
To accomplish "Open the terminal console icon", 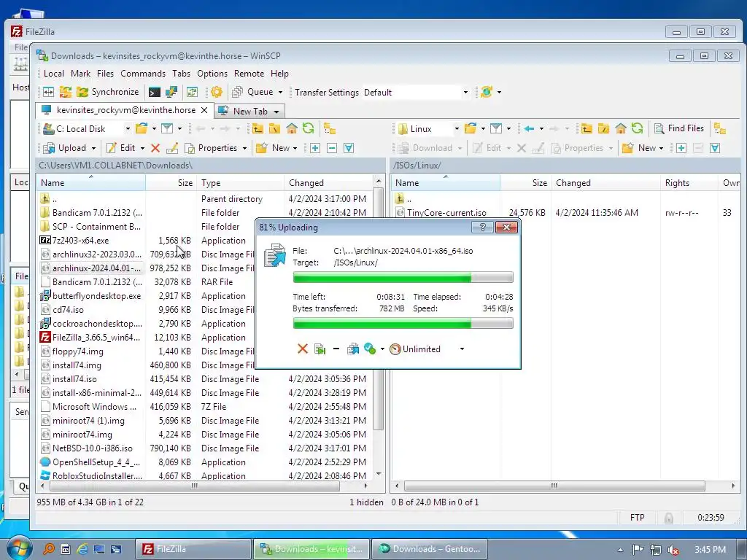I will pyautogui.click(x=155, y=92).
